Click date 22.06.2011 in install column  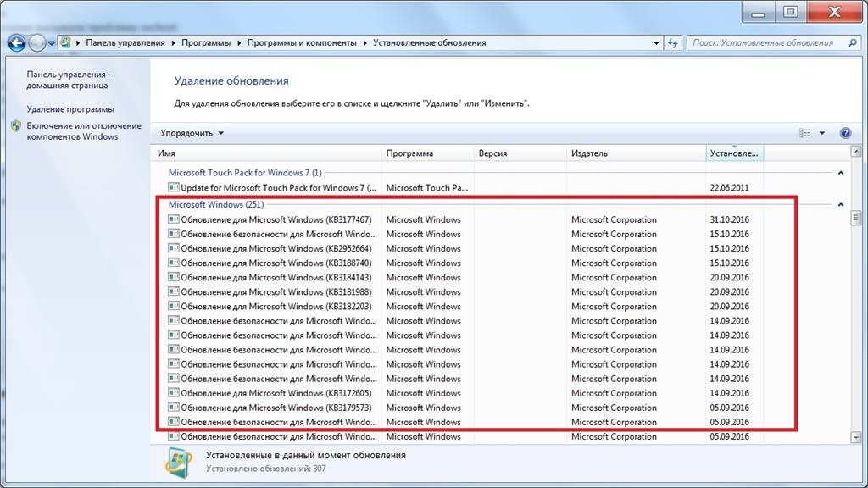click(x=729, y=187)
